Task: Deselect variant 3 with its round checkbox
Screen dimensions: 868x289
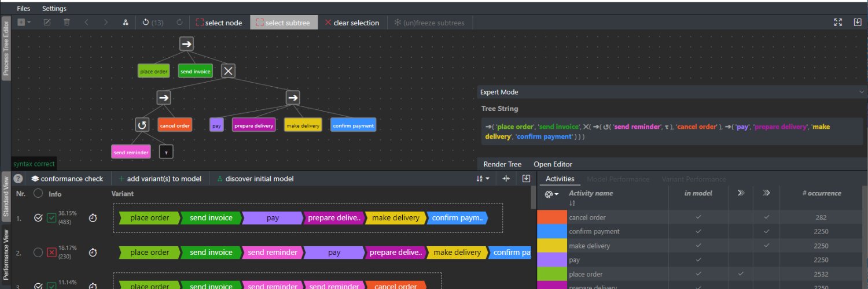Action: click(x=38, y=286)
